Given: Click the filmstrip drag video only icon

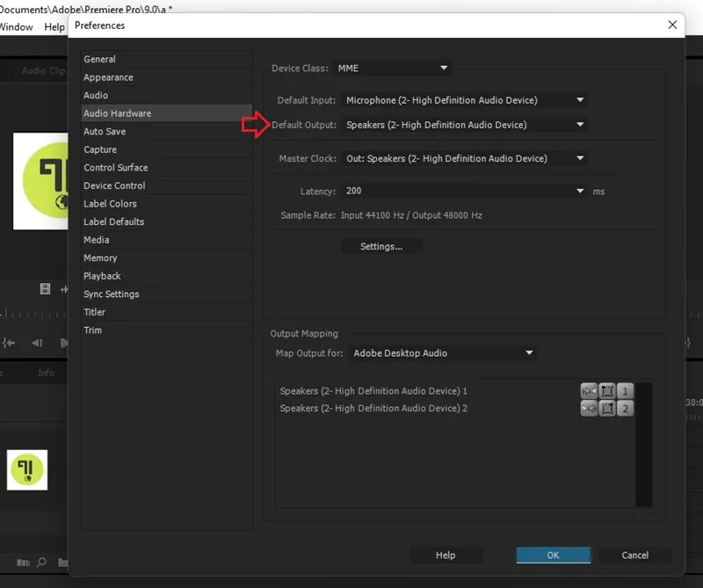Looking at the screenshot, I should pos(45,289).
